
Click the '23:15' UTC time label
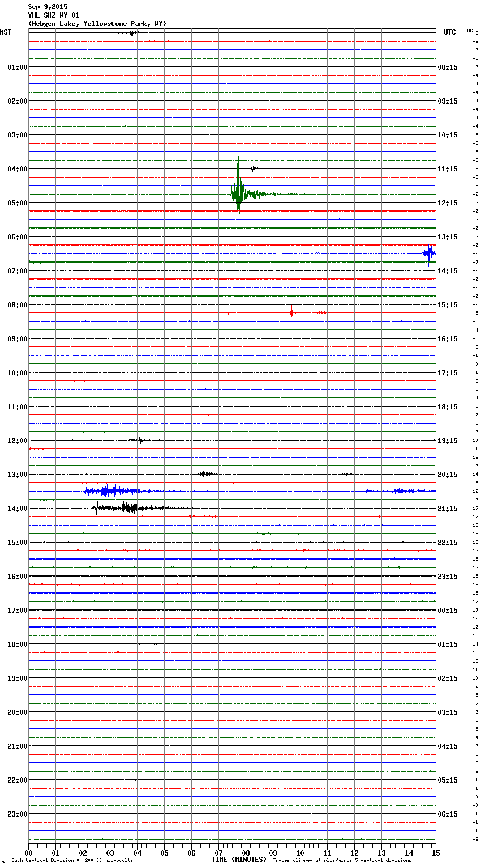coord(448,577)
